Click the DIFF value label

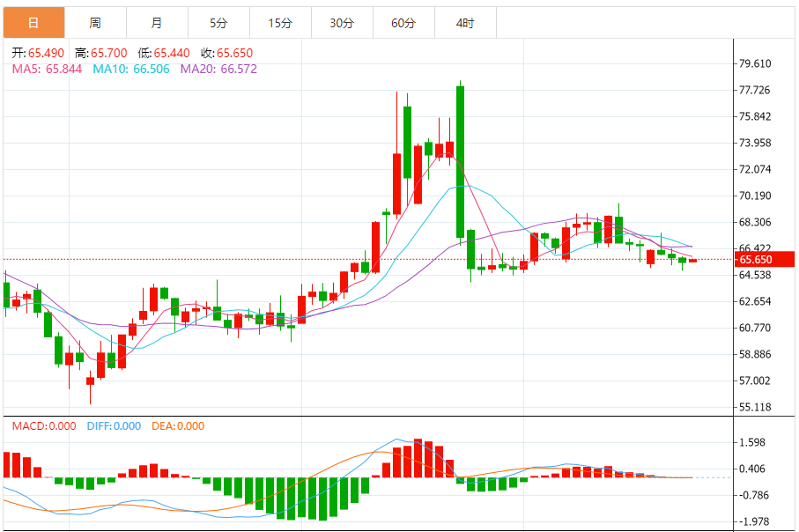pos(114,426)
